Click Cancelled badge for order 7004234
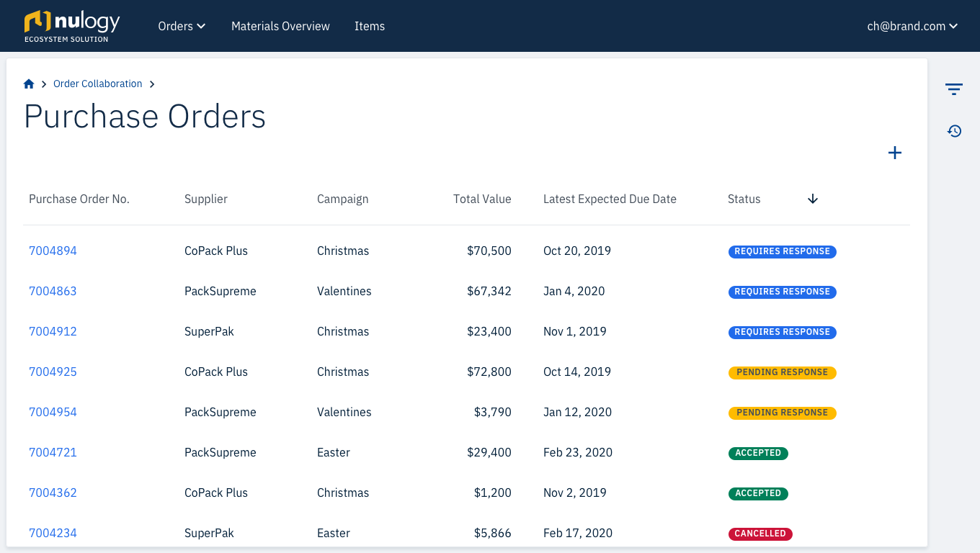 (x=760, y=534)
